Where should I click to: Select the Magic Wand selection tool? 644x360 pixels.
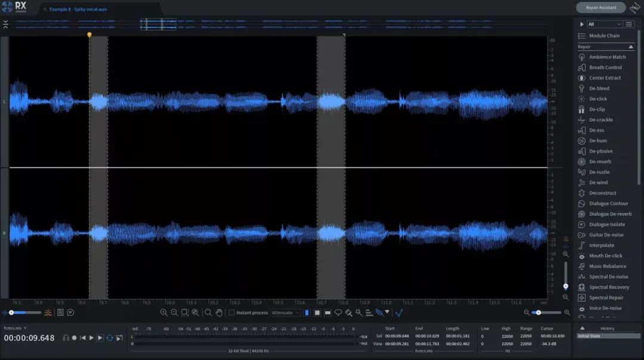pyautogui.click(x=358, y=313)
